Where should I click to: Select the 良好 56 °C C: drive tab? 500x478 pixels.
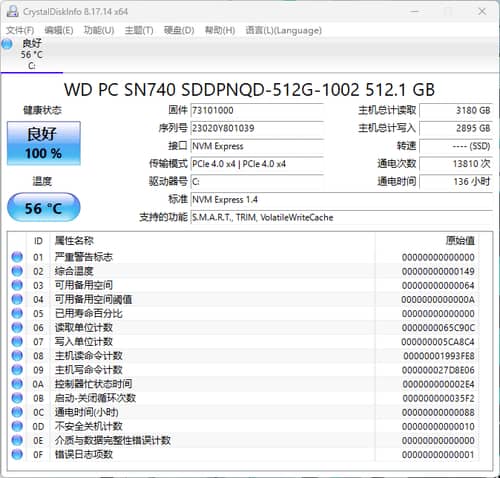32,55
